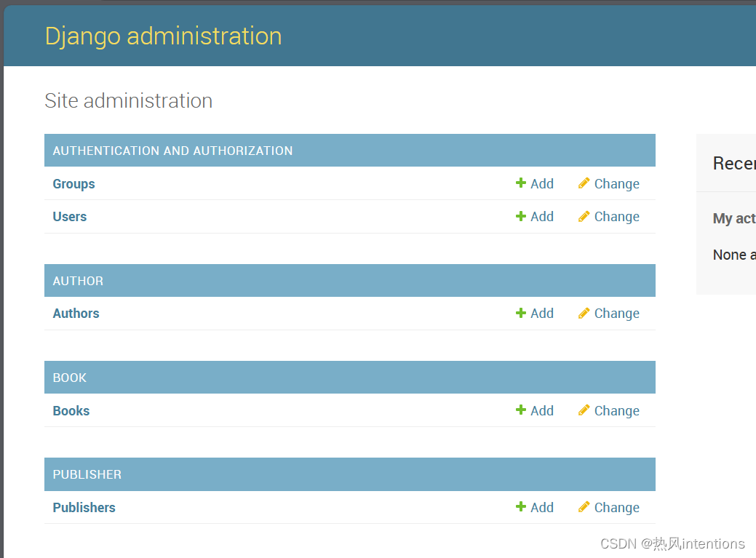Click the pencil icon in Groups row
This screenshot has width=756, height=558.
[584, 183]
